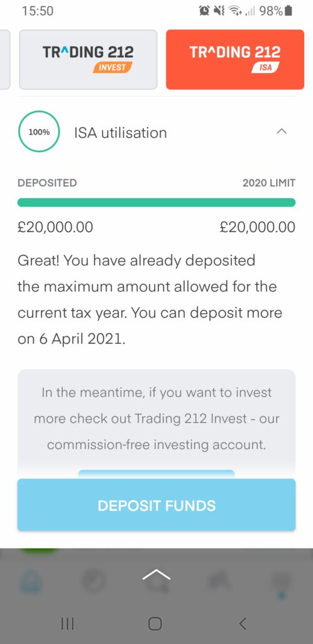The image size is (313, 644).
Task: Collapse the ISA utilisation section
Action: 282,132
